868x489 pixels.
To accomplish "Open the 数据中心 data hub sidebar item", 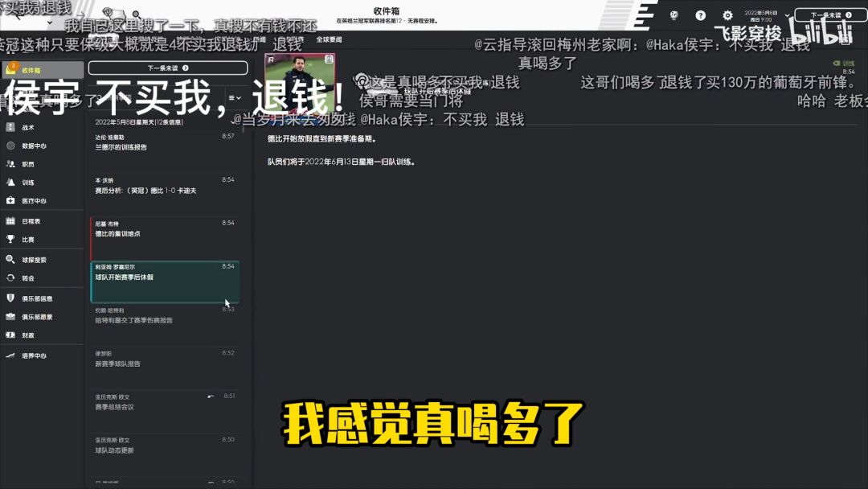I will pyautogui.click(x=42, y=146).
